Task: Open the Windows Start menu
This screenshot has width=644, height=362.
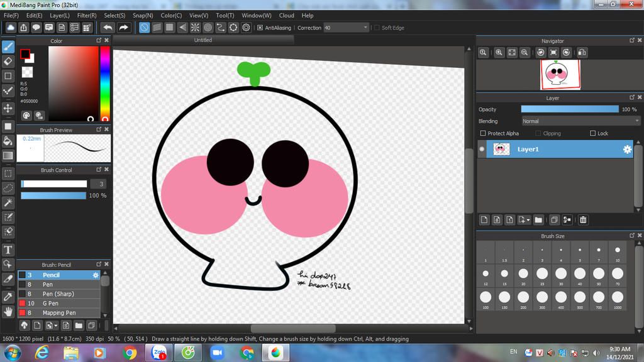Action: [12, 353]
